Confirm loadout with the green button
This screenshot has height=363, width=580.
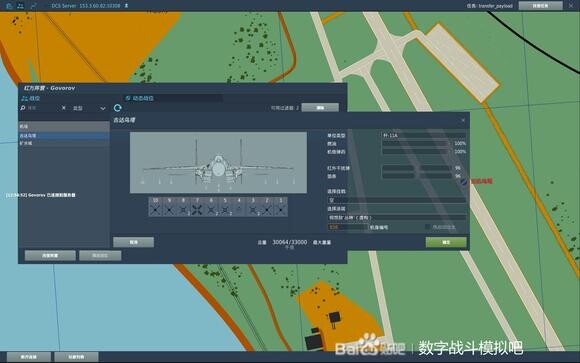coord(446,242)
